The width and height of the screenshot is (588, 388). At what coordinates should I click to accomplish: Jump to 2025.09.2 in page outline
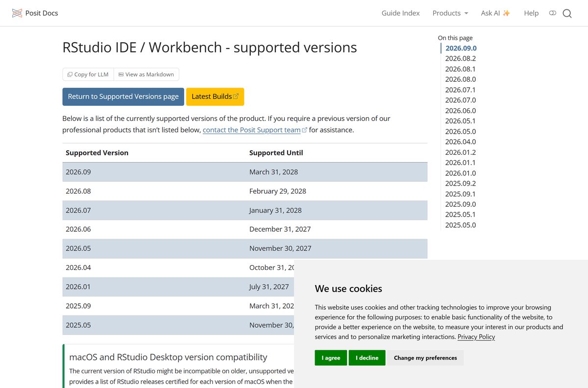click(x=460, y=183)
